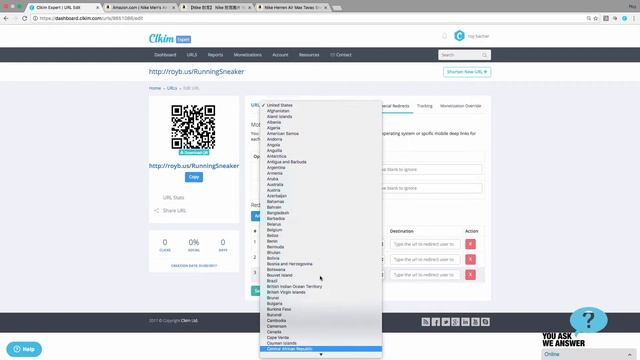Viewport: 640px width, 360px height.
Task: Go to Home breadcrumb link
Action: click(x=155, y=88)
